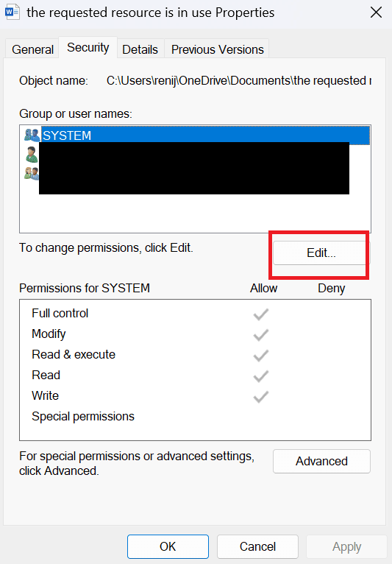Screen dimensions: 392x564
Task: Click the Allow checkmark for Write
Action: [261, 397]
